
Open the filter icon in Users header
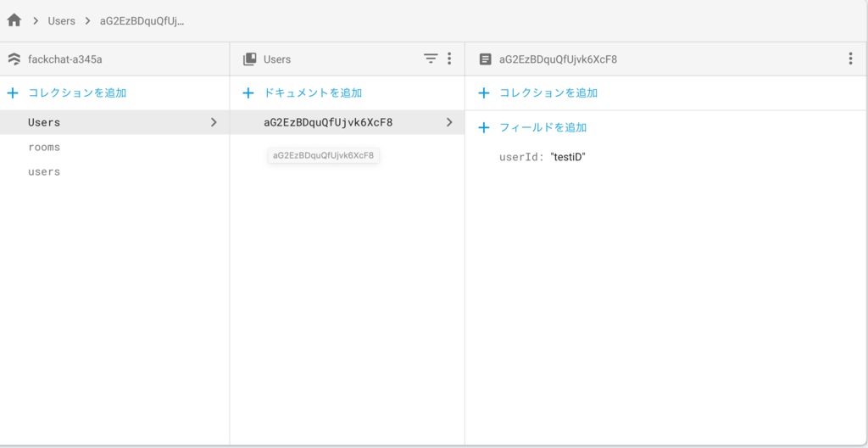tap(431, 59)
